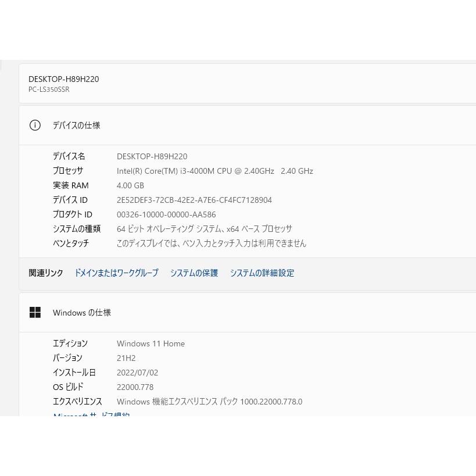Click the Windows logo icon
The image size is (476, 476).
click(x=35, y=313)
